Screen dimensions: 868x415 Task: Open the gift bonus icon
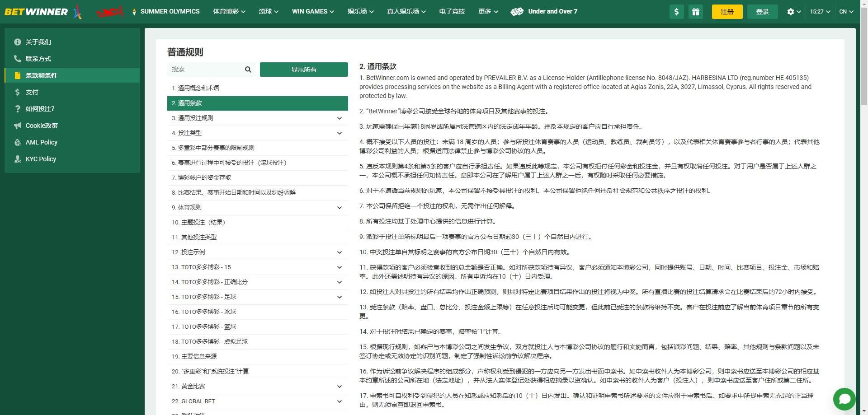(x=695, y=12)
